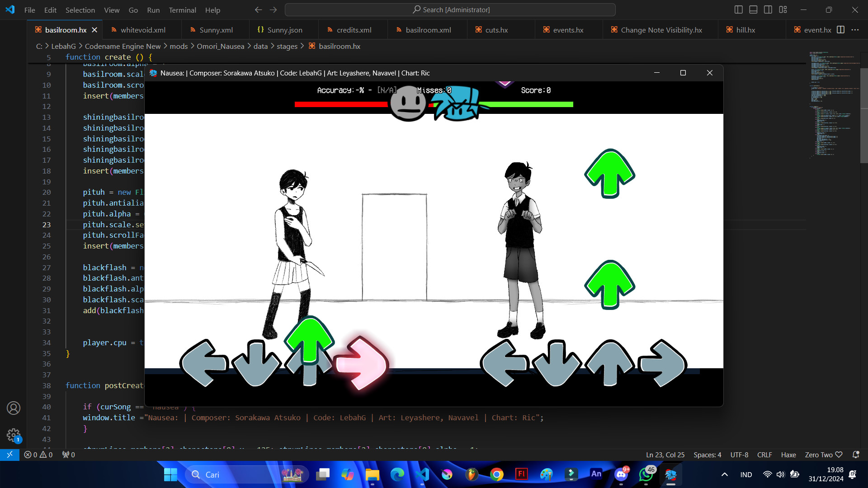Show errors and warnings from the status bar
The height and width of the screenshot is (488, 868).
point(38,455)
